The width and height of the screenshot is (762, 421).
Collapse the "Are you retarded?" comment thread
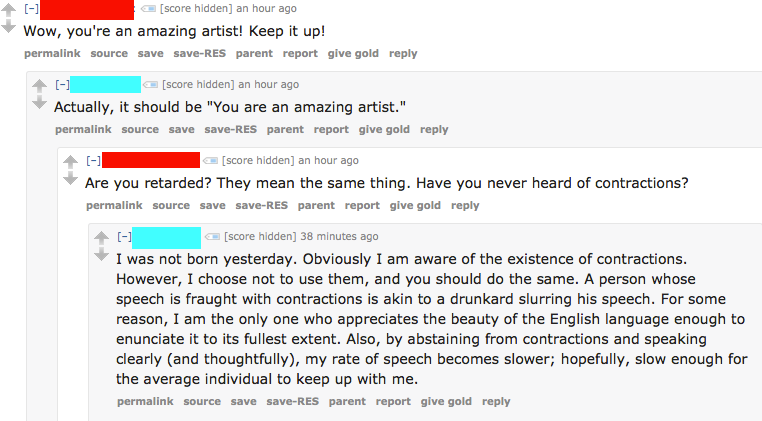(x=93, y=161)
